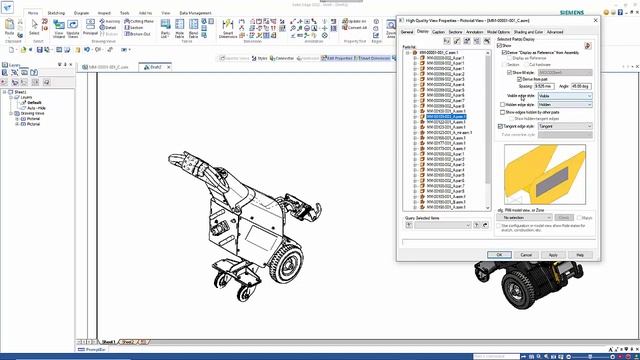Image resolution: width=640 pixels, height=360 pixels.
Task: Select the Auxiliary view tool
Action: coord(110,21)
